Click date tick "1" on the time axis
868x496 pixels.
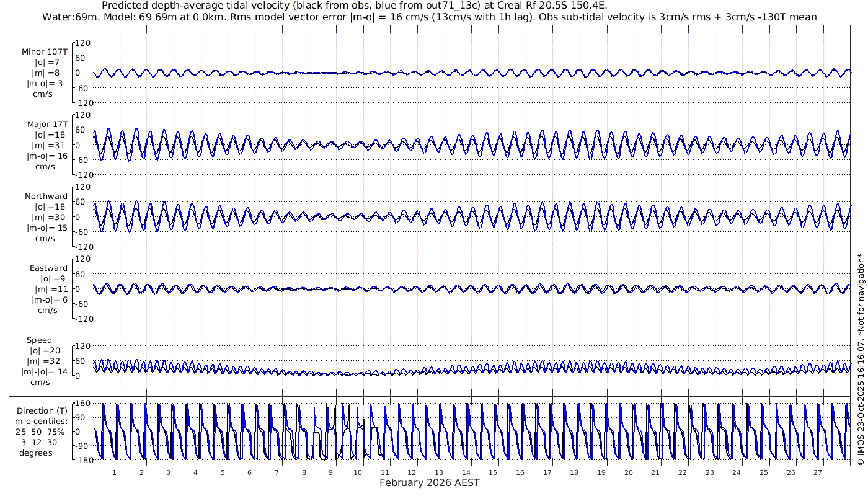pos(114,472)
